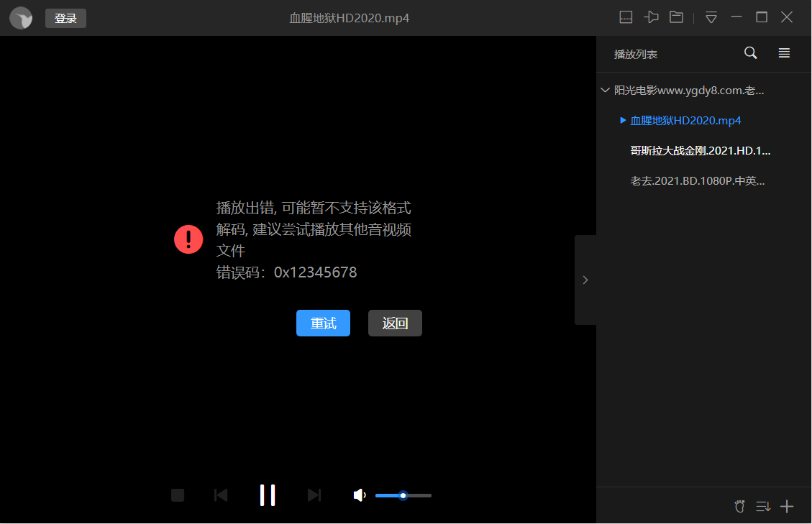Mute the audio via speaker icon
Screen dimensions: 812x524
point(360,495)
